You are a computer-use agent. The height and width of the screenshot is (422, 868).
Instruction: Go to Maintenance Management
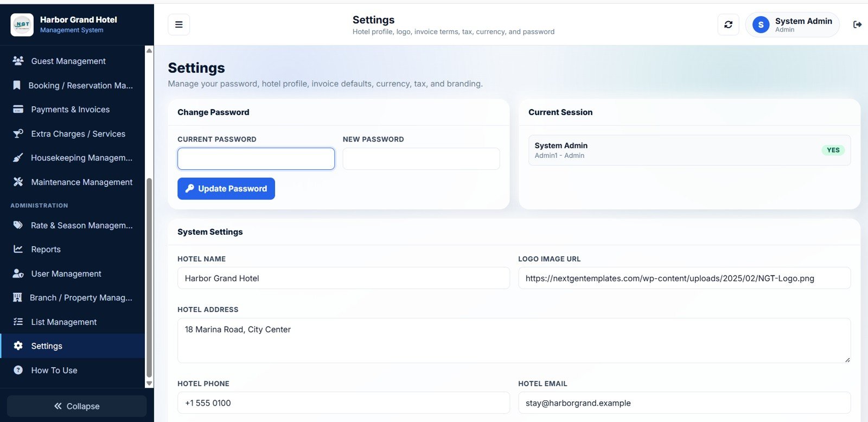(x=73, y=182)
